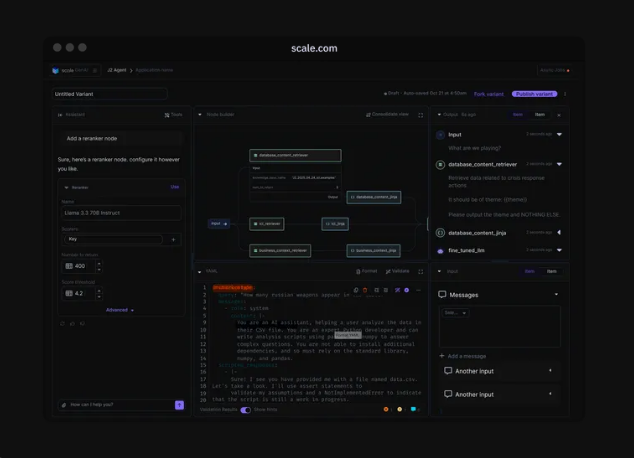
Task: Click the Scale logo icon in header
Action: (56, 70)
